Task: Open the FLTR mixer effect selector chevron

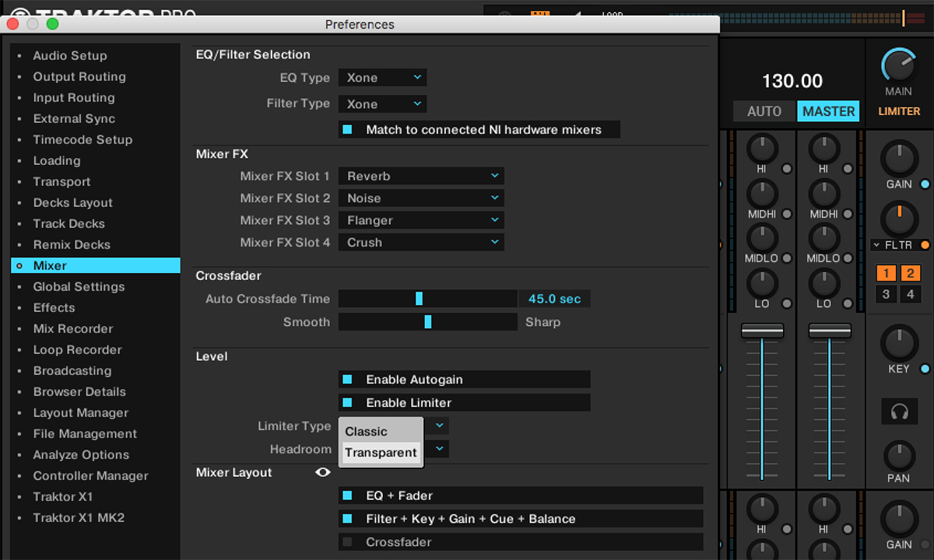Action: (877, 245)
